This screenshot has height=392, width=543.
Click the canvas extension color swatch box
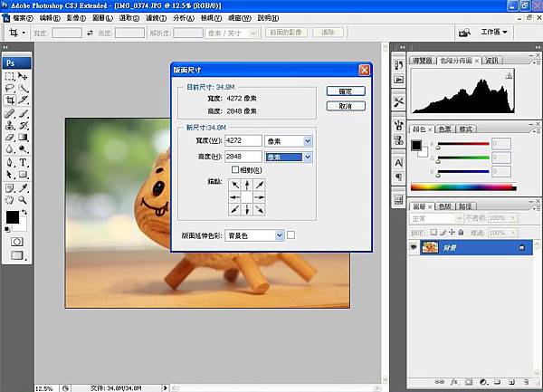click(x=291, y=235)
